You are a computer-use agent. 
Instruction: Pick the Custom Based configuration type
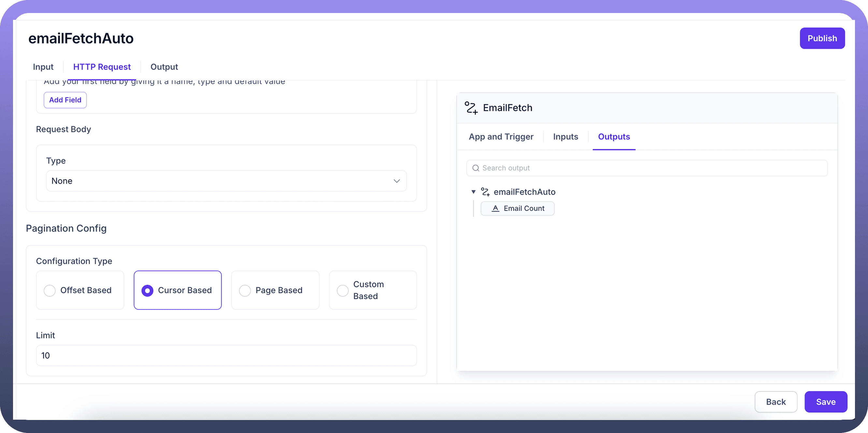coord(343,290)
